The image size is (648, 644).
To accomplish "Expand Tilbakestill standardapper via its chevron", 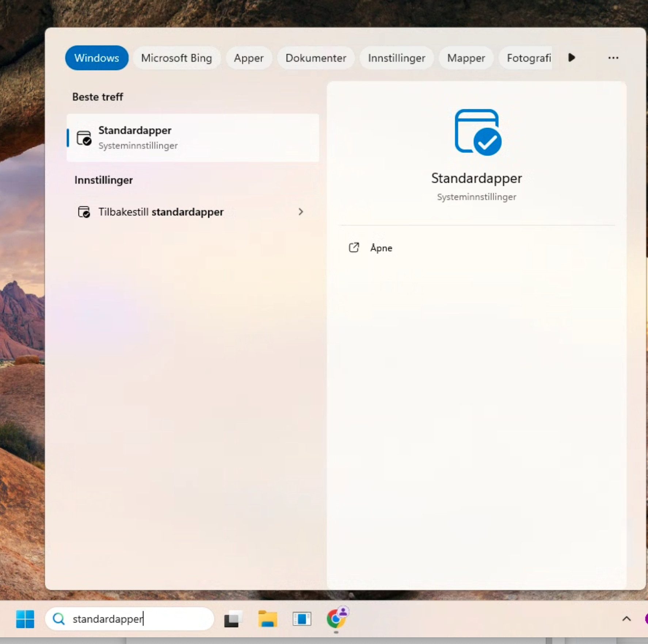I will (301, 212).
